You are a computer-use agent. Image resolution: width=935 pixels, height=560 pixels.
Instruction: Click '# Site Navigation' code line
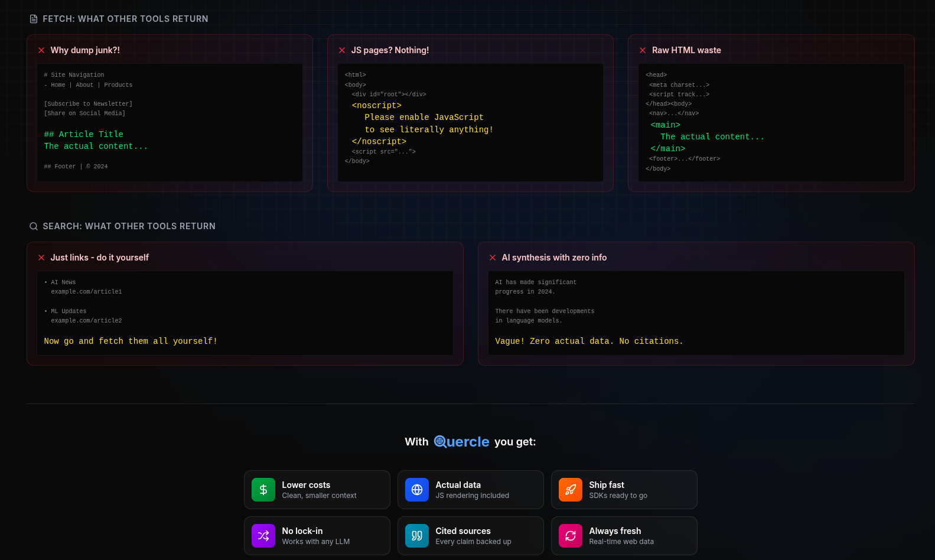(74, 75)
